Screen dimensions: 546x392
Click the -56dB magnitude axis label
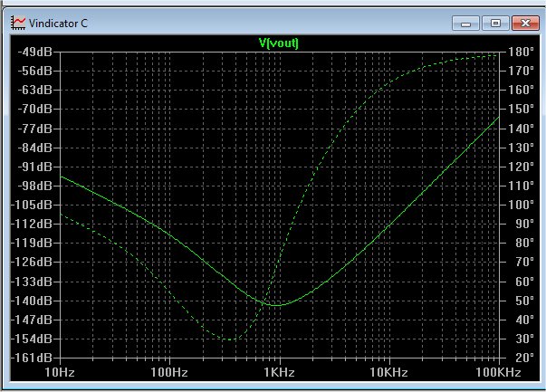click(x=34, y=71)
